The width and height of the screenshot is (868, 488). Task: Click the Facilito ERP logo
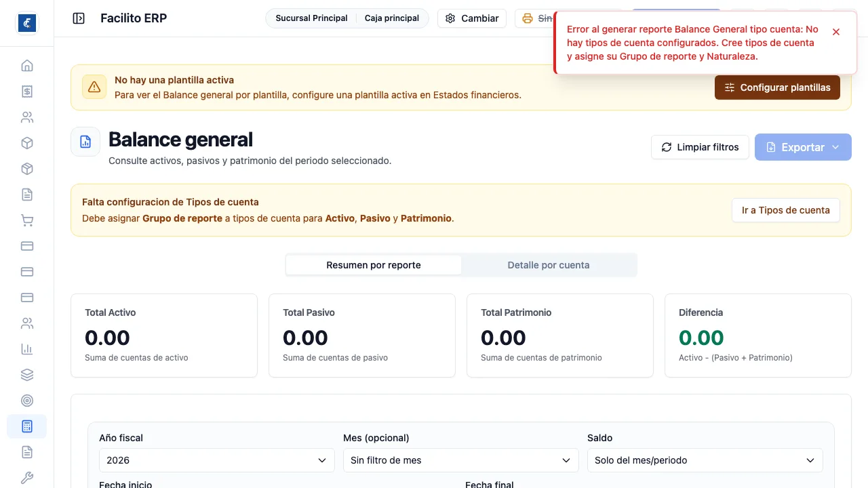point(27,22)
